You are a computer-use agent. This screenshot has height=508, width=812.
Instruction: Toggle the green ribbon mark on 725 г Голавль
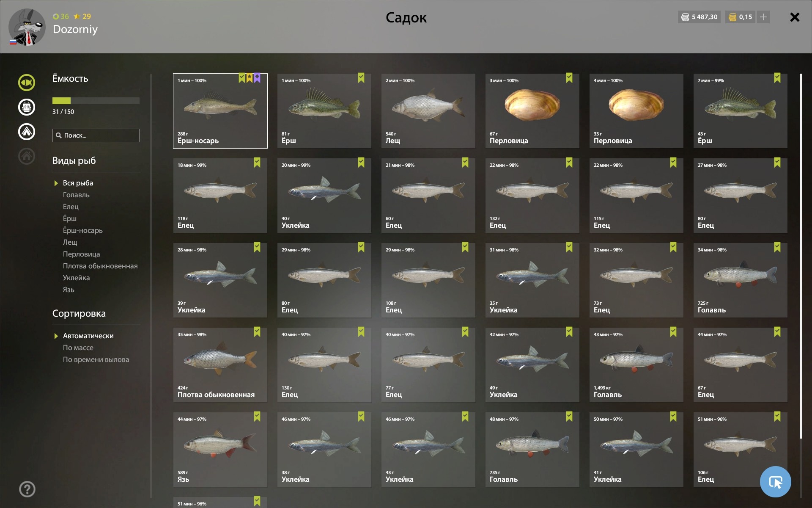[777, 247]
